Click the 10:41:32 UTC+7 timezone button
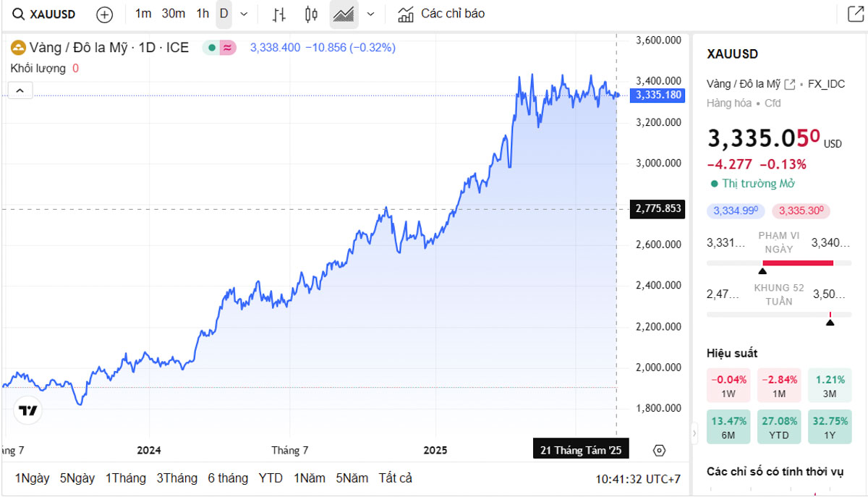Viewport: 868px width, 497px height. coord(638,479)
